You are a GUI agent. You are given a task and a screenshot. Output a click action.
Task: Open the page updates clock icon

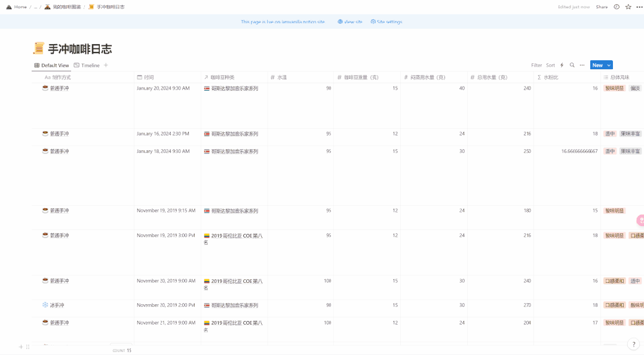coord(617,7)
